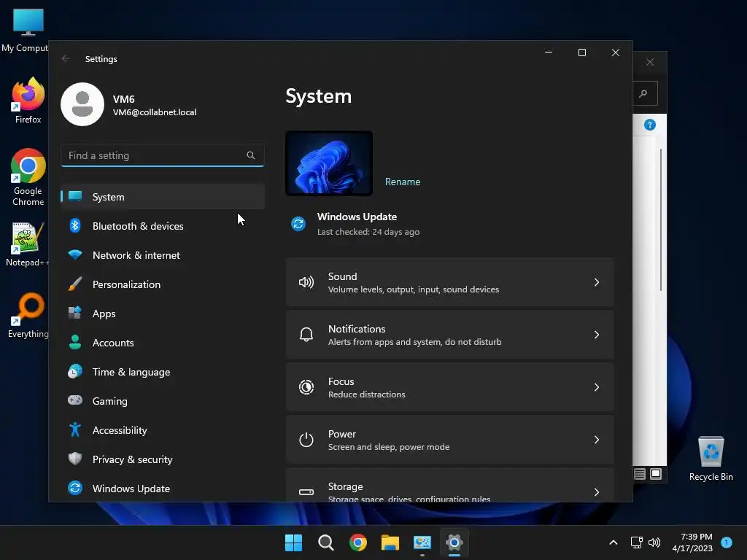This screenshot has width=747, height=560.
Task: Click the Windows Update status icon in main pane
Action: click(298, 223)
